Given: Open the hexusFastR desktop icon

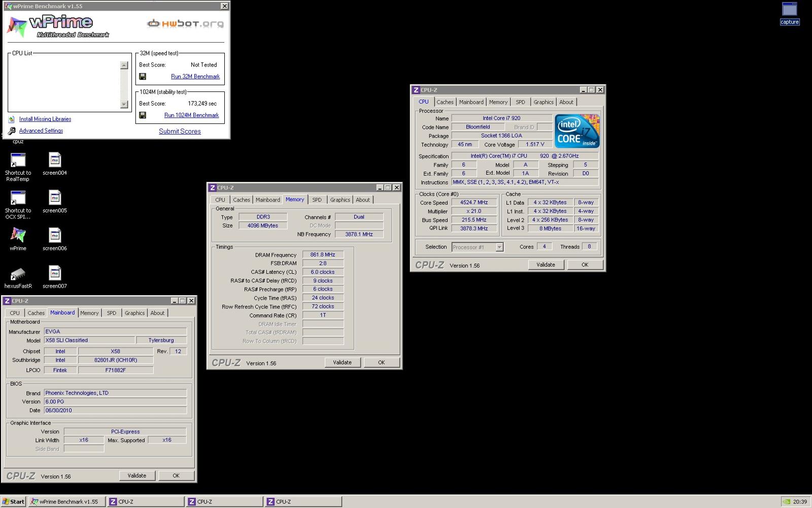Looking at the screenshot, I should pyautogui.click(x=18, y=277).
